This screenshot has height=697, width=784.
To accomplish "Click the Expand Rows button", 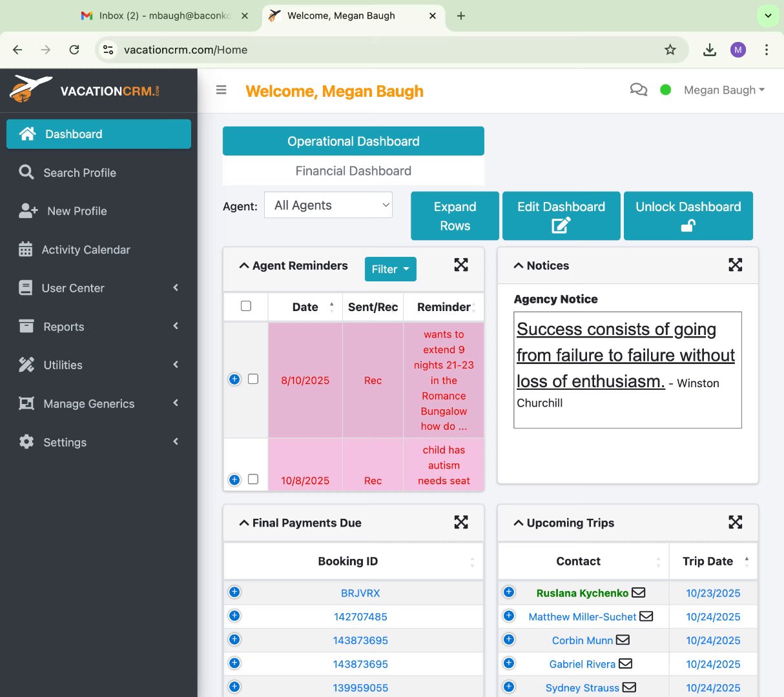I will pos(455,216).
